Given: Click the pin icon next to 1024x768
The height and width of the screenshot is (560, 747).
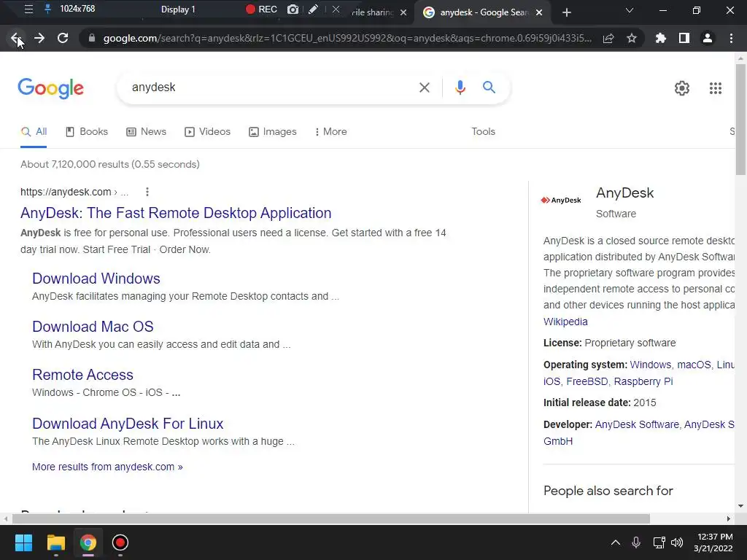Looking at the screenshot, I should [47, 9].
